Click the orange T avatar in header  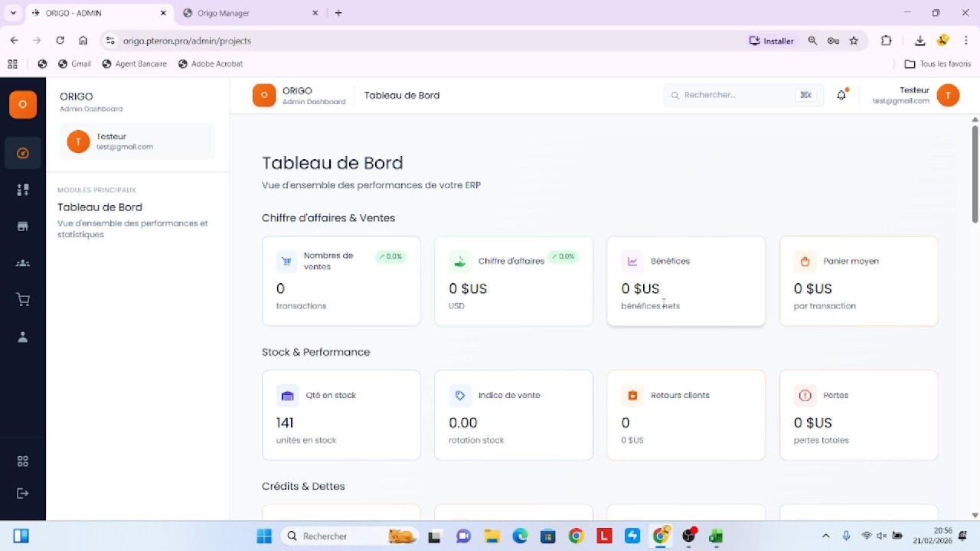click(x=948, y=95)
